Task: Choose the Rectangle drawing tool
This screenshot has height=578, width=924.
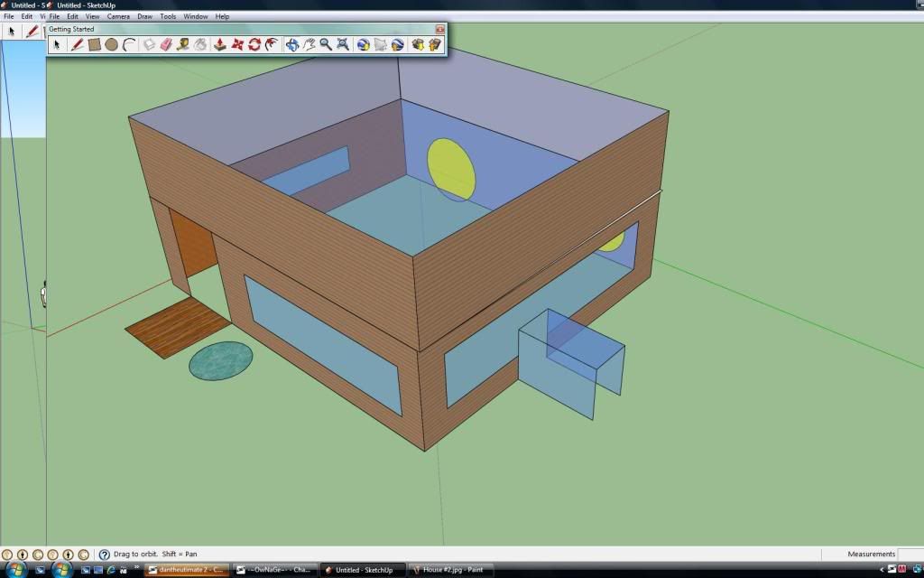Action: [x=94, y=44]
